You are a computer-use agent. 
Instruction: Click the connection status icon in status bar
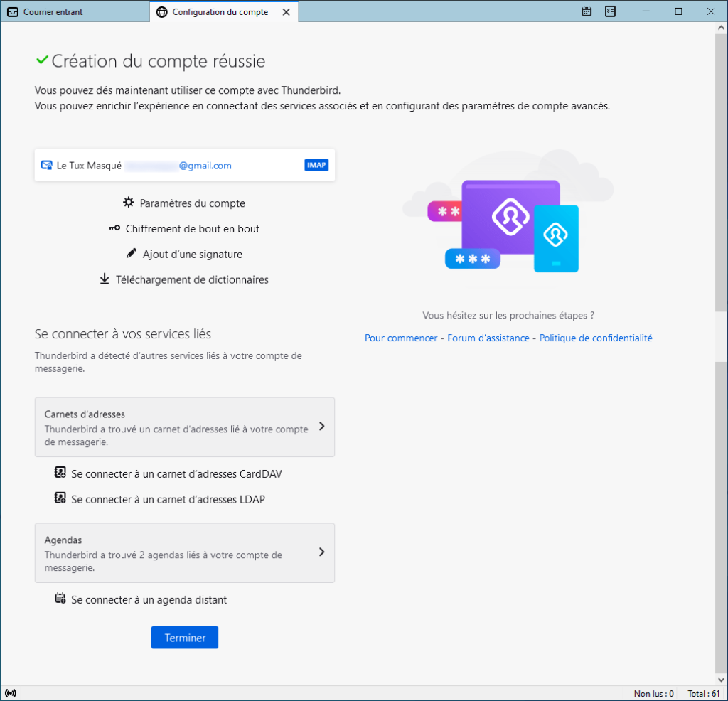point(11,693)
